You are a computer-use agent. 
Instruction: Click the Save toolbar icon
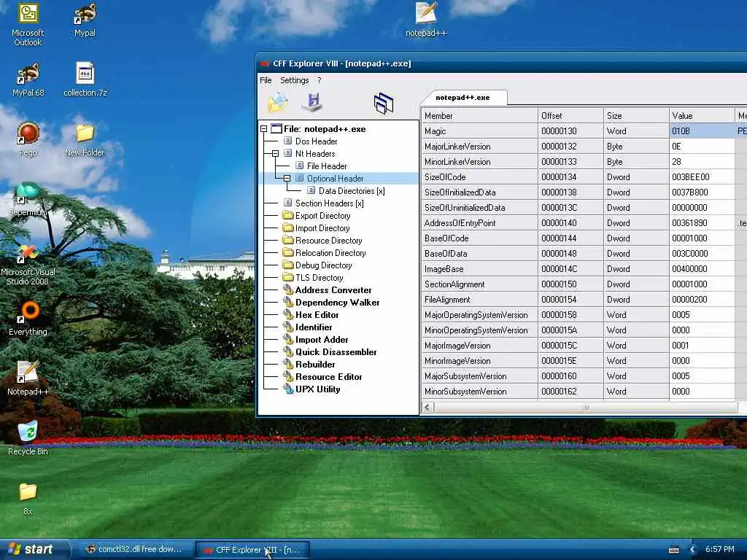coord(312,102)
